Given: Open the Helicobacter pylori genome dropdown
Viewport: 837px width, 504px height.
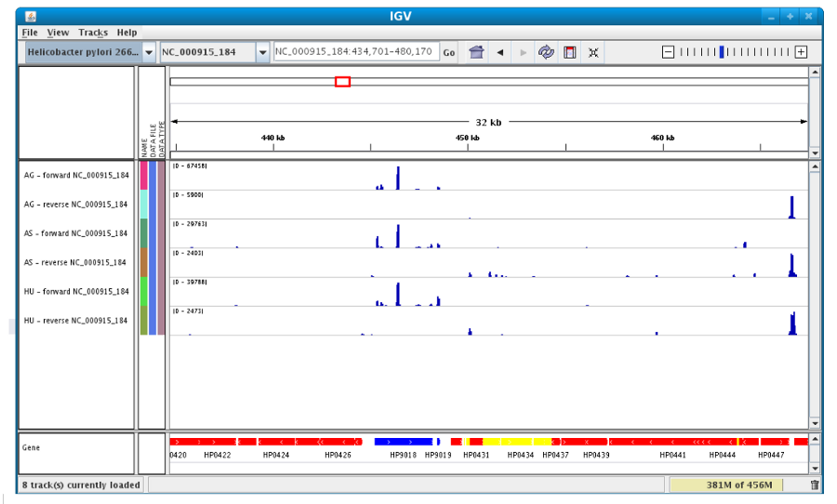Looking at the screenshot, I should [x=89, y=52].
